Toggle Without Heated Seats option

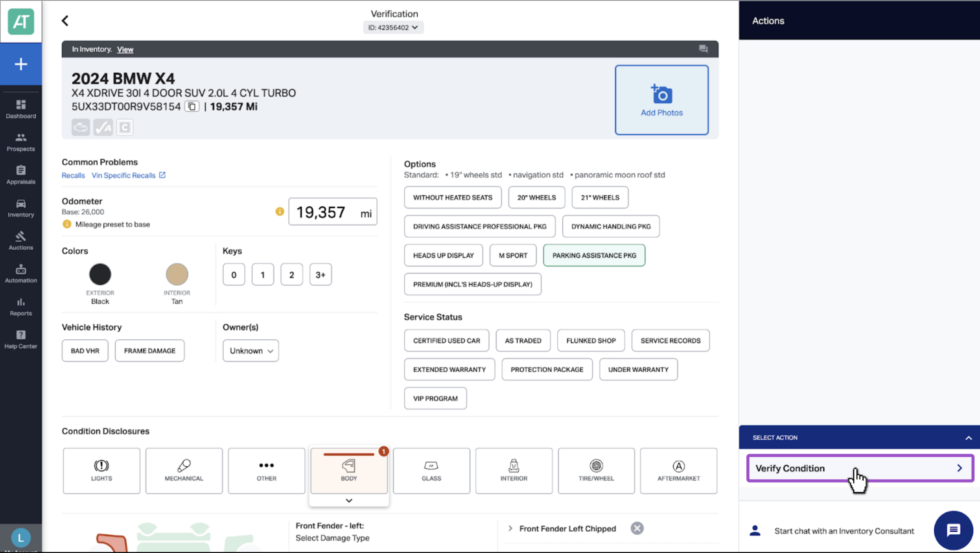[452, 198]
